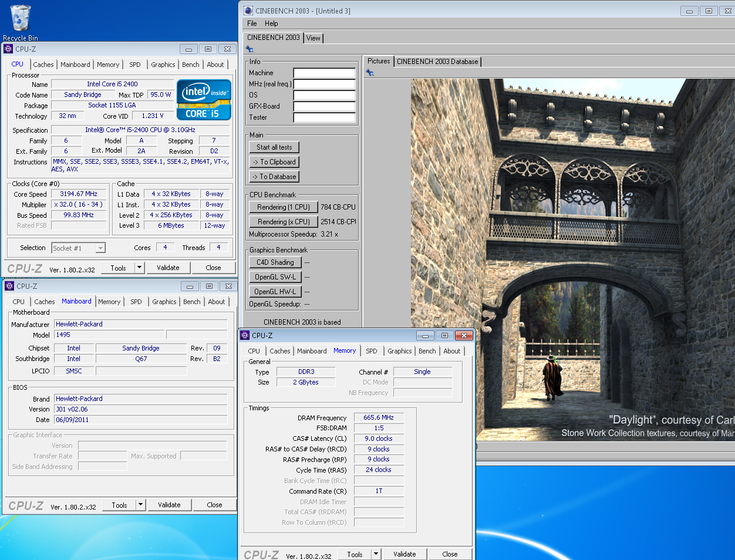
Task: Click the Bus Speed 99.83 MHz value
Action: 79,215
